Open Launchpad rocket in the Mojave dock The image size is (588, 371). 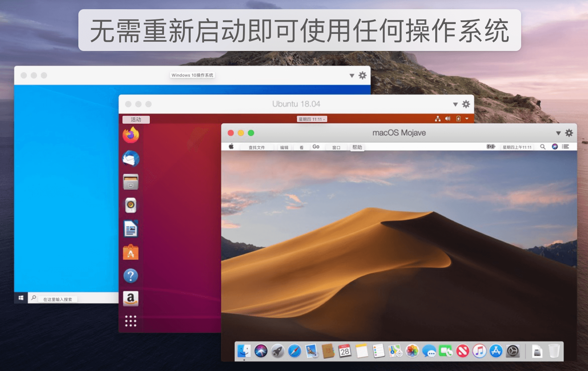pos(278,351)
